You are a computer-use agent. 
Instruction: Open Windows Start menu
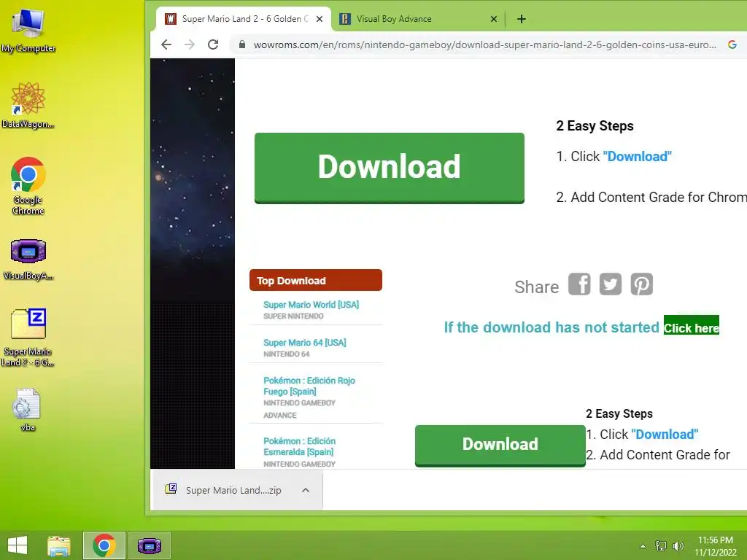(18, 545)
